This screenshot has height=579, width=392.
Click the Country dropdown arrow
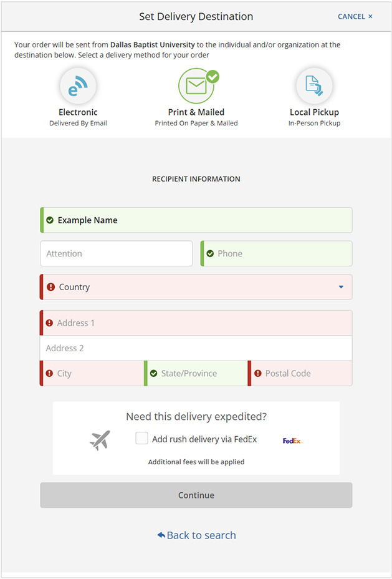pos(341,287)
